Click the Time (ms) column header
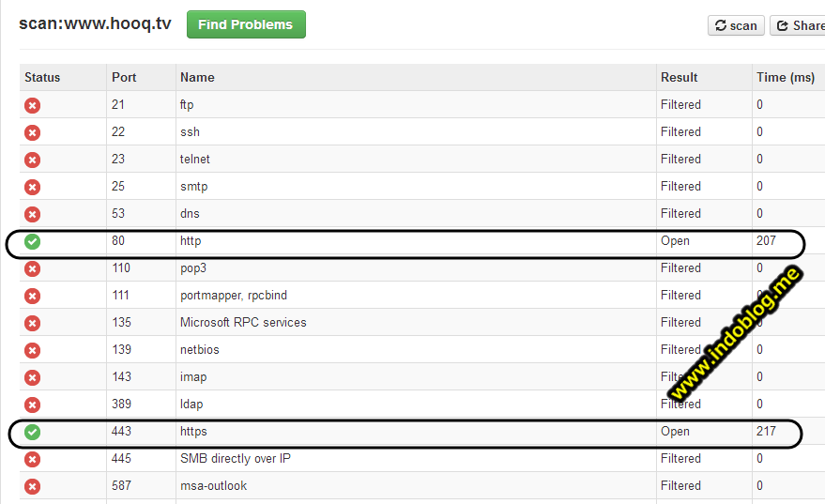 pos(786,77)
